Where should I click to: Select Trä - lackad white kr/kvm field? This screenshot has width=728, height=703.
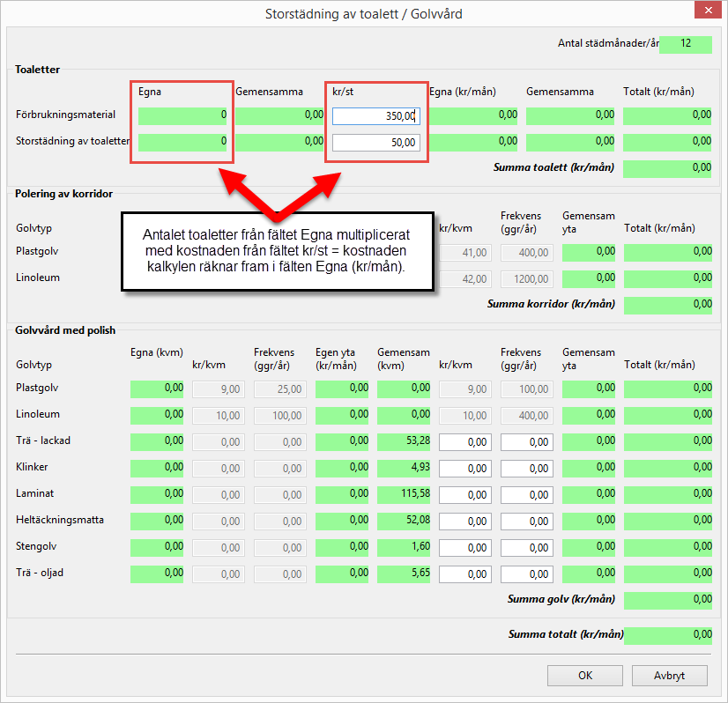tap(464, 442)
